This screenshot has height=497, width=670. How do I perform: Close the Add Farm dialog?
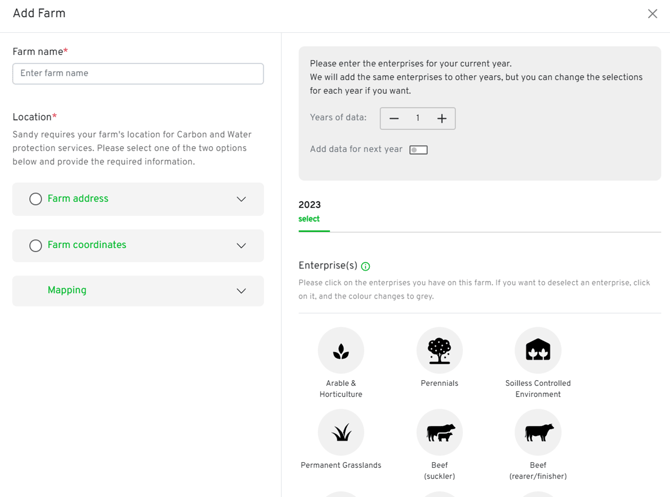coord(652,14)
